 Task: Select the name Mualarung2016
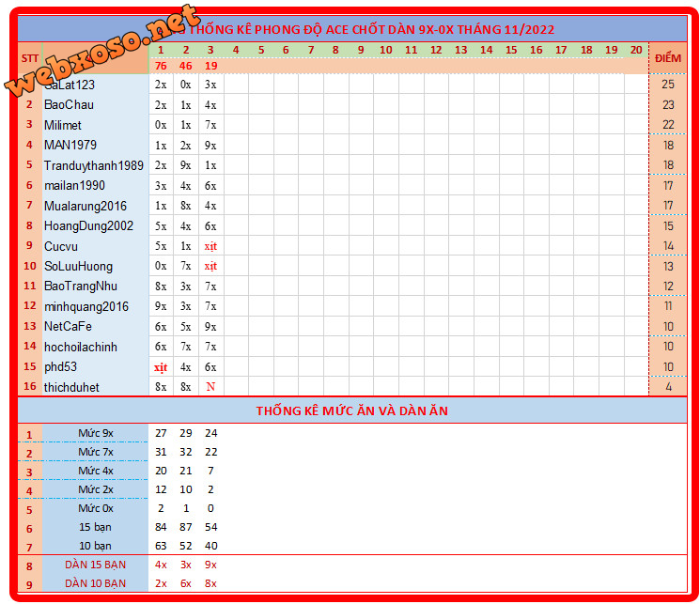(x=86, y=206)
